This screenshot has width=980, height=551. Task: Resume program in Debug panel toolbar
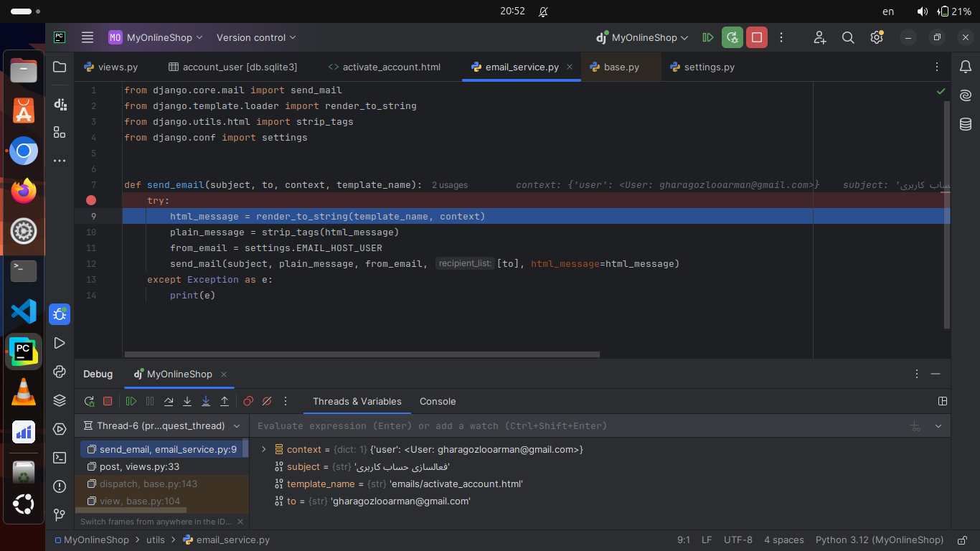tap(131, 401)
